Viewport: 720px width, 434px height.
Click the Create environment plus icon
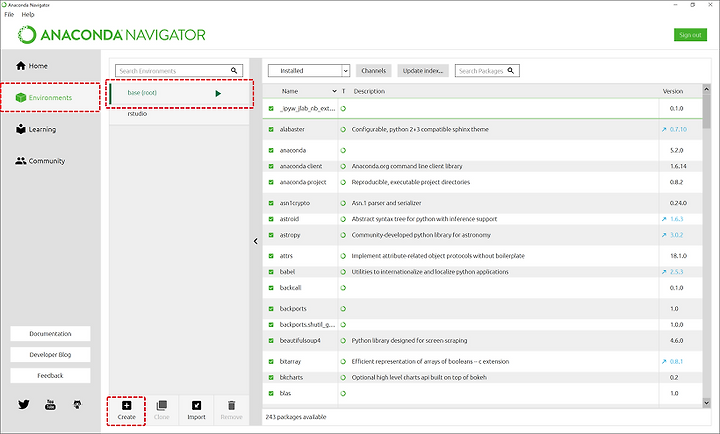click(126, 406)
